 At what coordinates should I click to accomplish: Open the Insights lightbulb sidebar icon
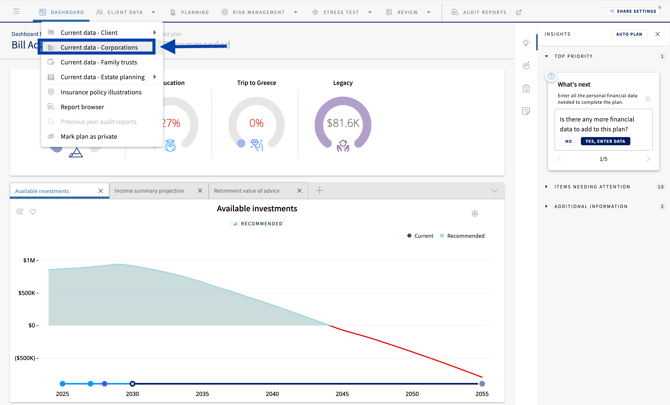click(526, 42)
